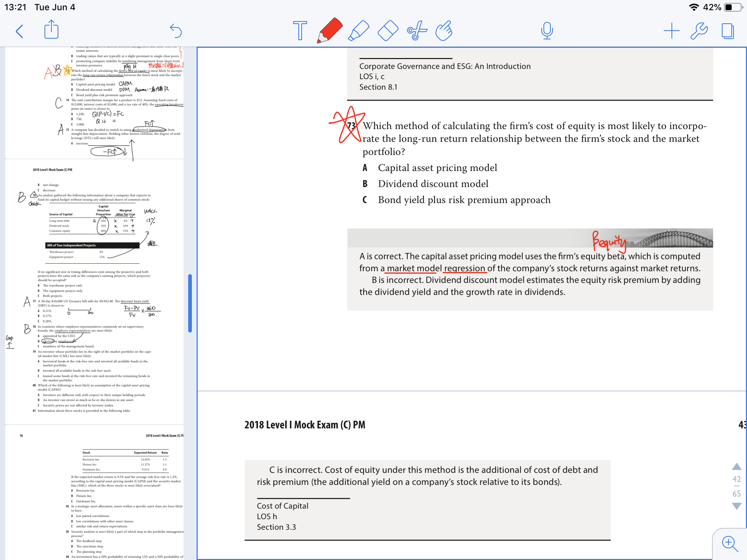Screen dimensions: 747x560
Task: Tap the '2018 Level I Mock Exam (C) PM' heading
Action: (305, 425)
